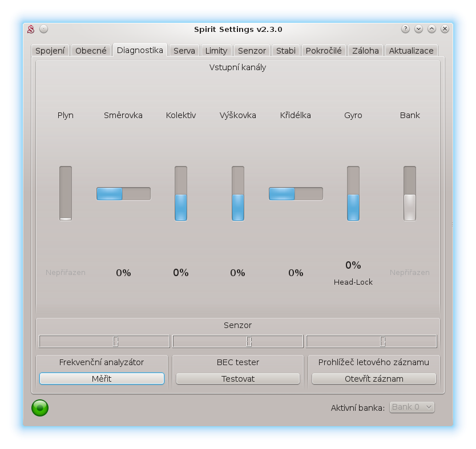Viewport: 476px width, 449px height.
Task: Click the green connection status indicator
Action: [40, 407]
